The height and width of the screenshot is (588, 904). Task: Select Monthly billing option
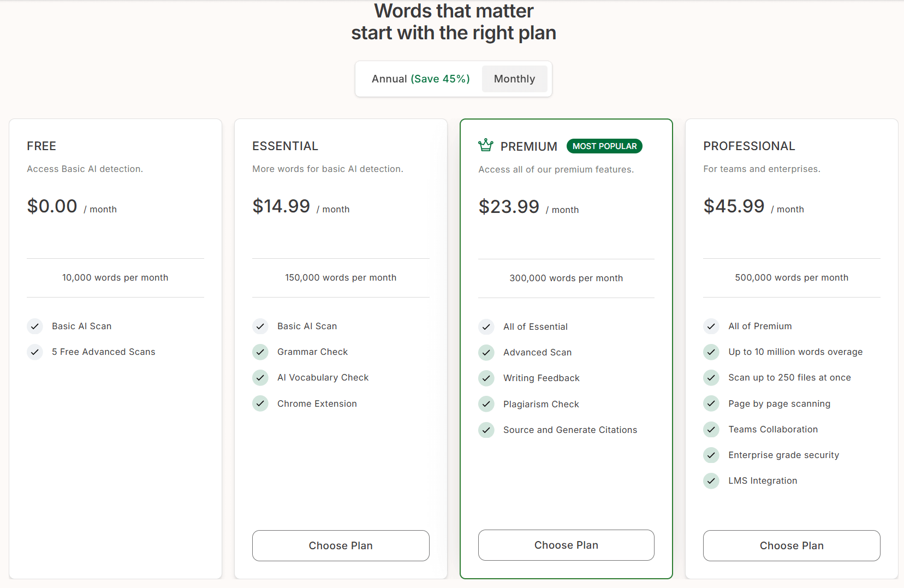tap(514, 79)
